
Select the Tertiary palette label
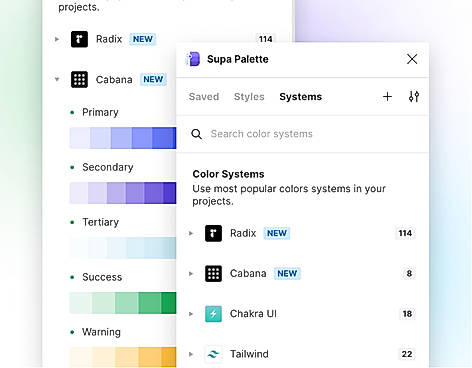coord(101,222)
